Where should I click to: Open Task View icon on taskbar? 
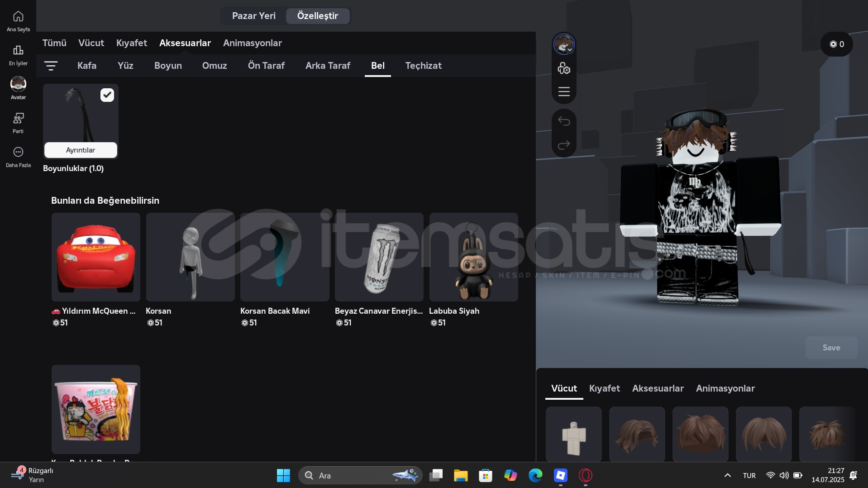point(436,475)
